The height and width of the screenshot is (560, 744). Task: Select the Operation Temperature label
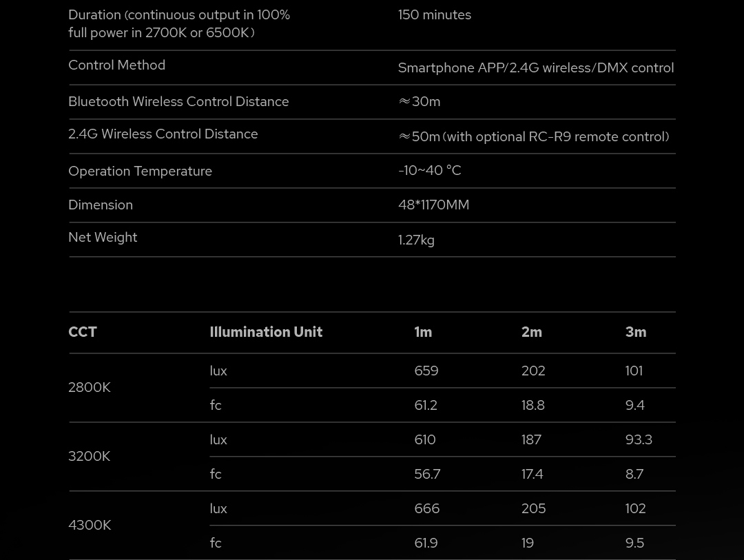pyautogui.click(x=140, y=171)
